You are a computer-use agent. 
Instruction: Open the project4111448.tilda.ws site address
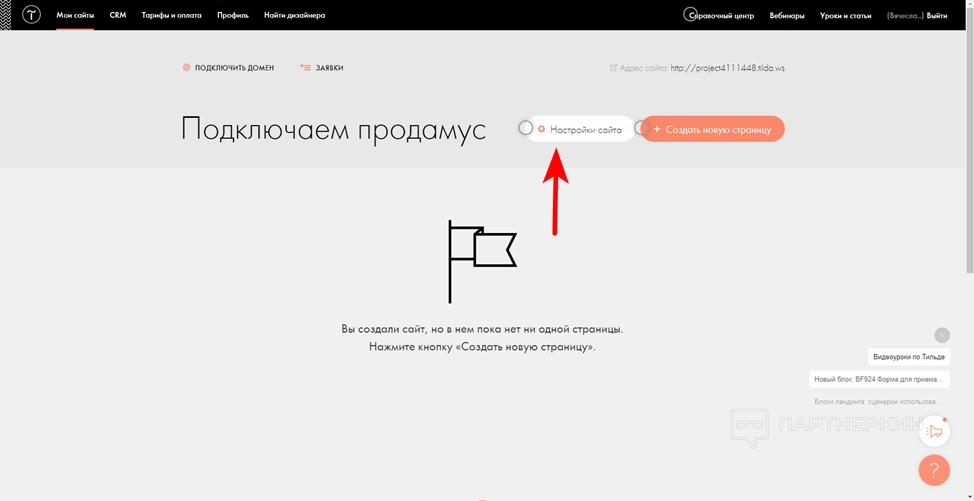pos(728,68)
